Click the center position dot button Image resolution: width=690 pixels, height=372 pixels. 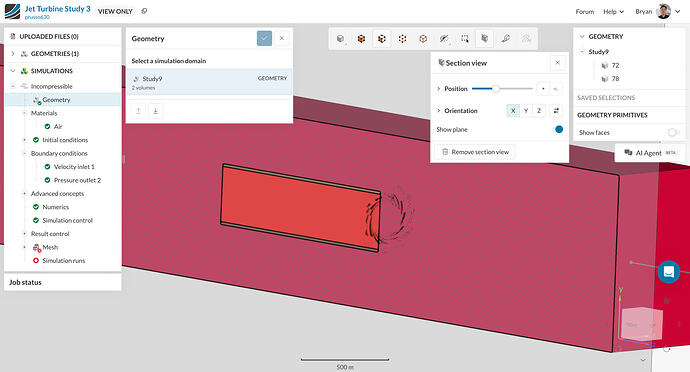(x=543, y=88)
